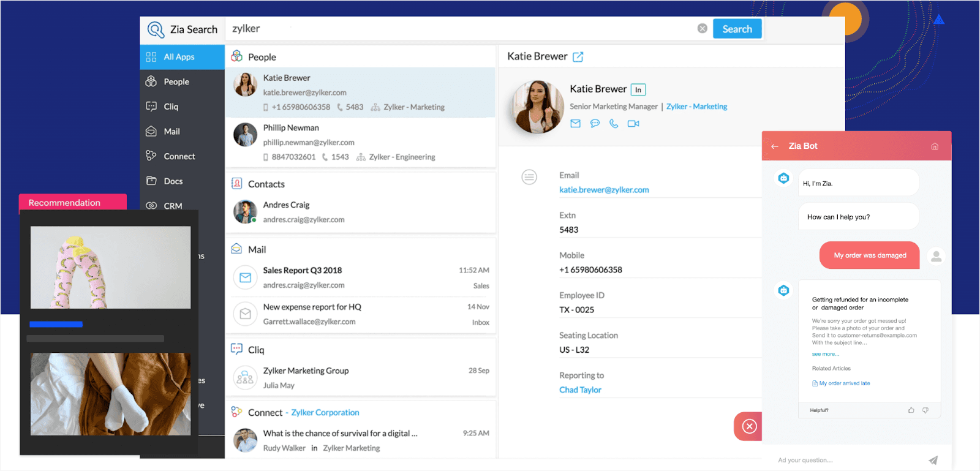
Task: Click the Zia Bot home icon
Action: [x=935, y=146]
